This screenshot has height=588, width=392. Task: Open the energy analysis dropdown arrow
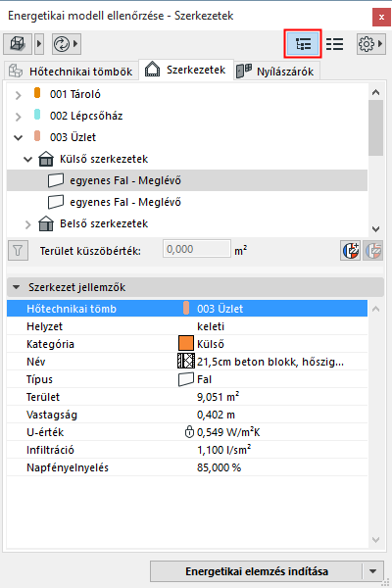(372, 571)
